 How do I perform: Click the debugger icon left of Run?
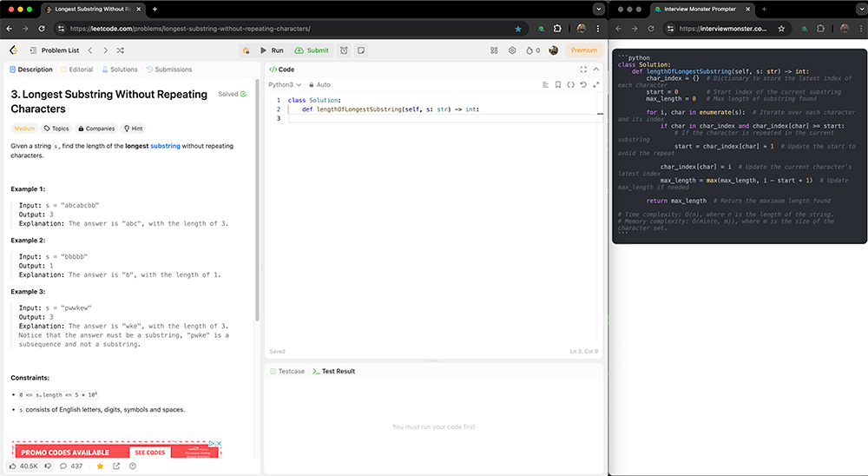click(246, 50)
